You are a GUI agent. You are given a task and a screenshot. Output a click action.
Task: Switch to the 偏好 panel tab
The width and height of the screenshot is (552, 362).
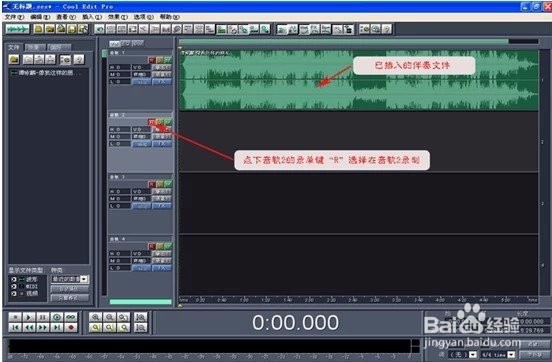pyautogui.click(x=58, y=47)
